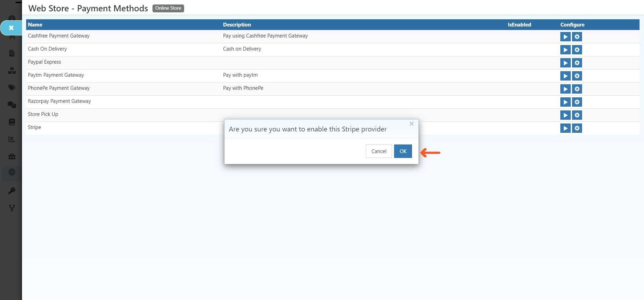Click the Online Store badge
Viewport: 644px width, 300px height.
tap(168, 8)
